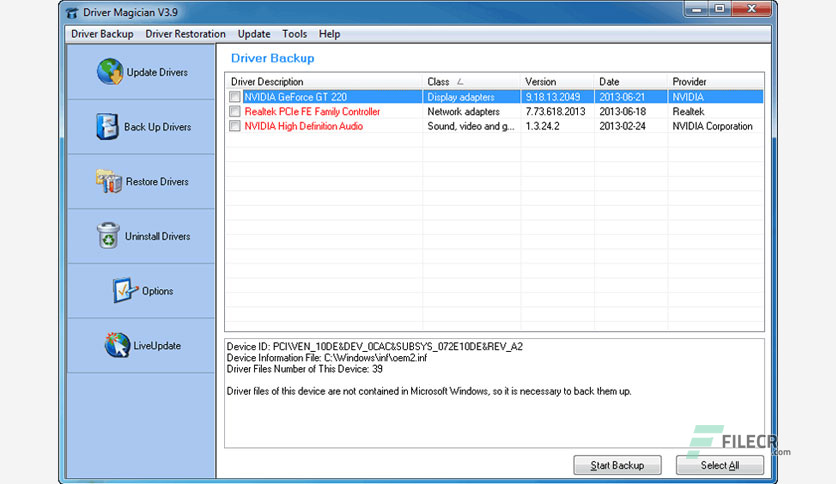Open the Tools menu

(x=294, y=34)
